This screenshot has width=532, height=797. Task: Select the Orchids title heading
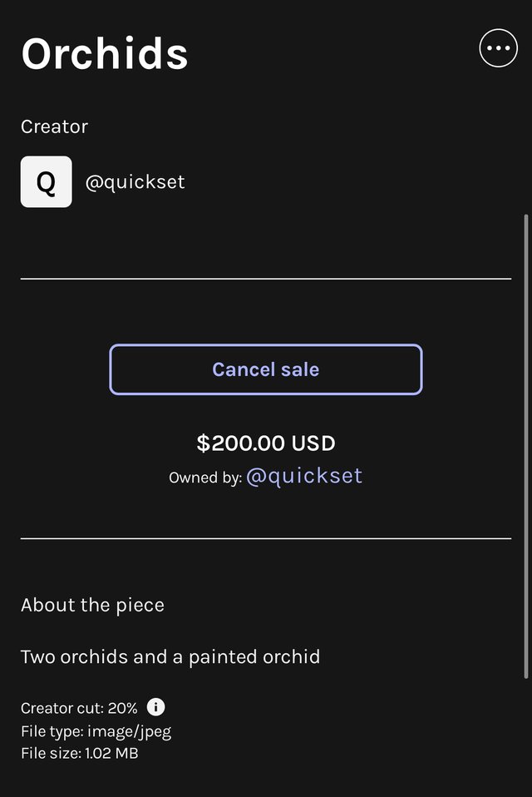click(105, 54)
